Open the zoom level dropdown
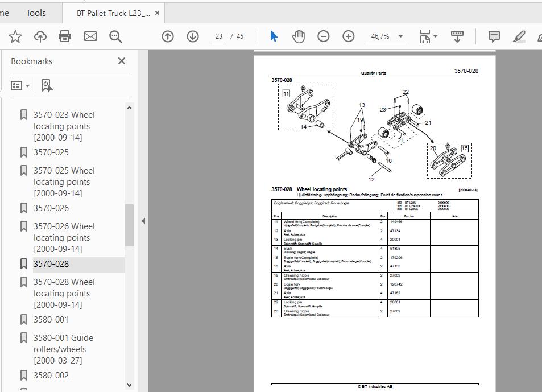This screenshot has width=542, height=392. (x=400, y=36)
